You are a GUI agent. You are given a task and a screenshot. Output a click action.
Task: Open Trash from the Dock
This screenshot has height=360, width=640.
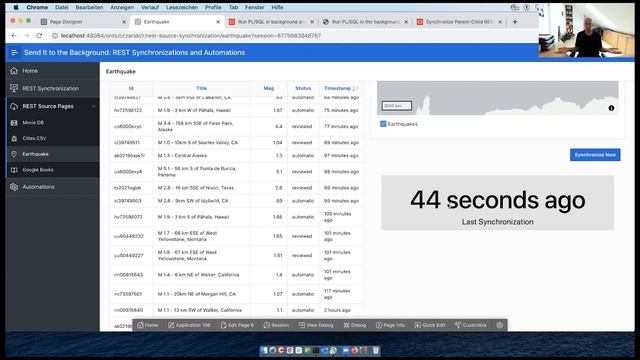(x=376, y=350)
